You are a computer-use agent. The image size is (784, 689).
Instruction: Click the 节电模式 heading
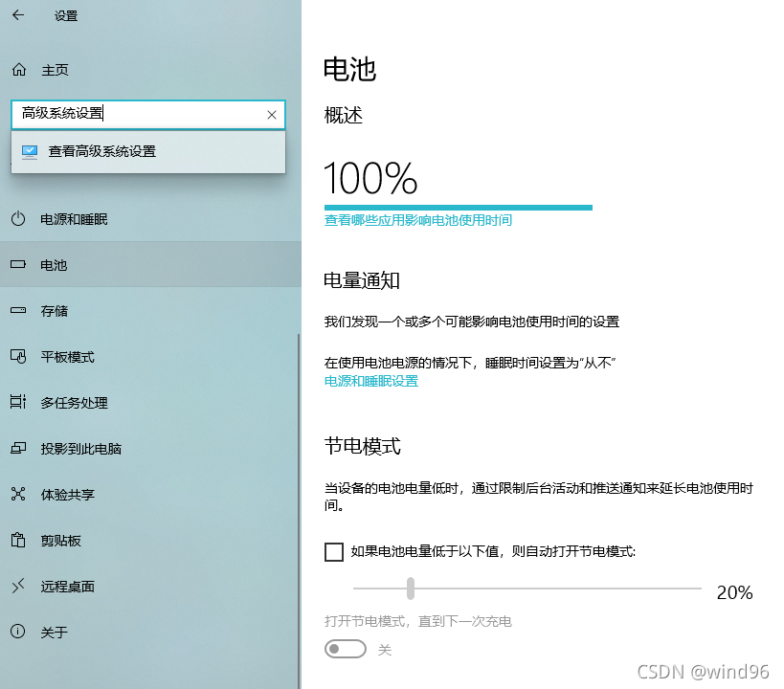coord(363,446)
